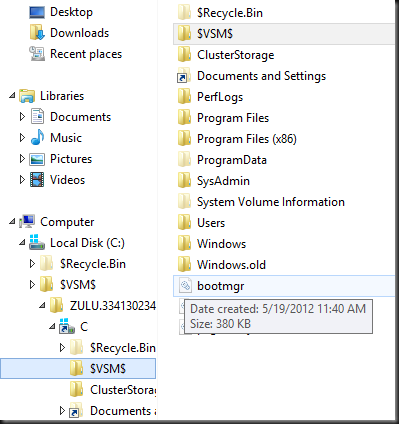399x424 pixels.
Task: Expand the Documents shortcut node at tree bottom
Action: [x=62, y=411]
